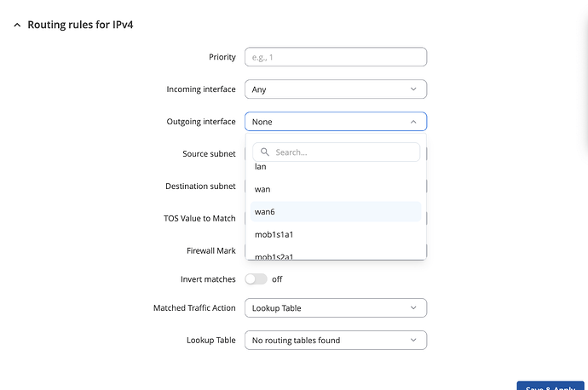Click the Matched Traffic Action chevron arrow
588x390 pixels.
(413, 307)
